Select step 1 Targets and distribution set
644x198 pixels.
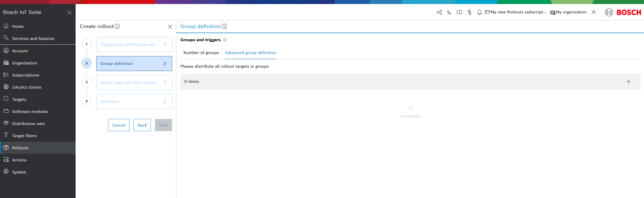pyautogui.click(x=134, y=44)
